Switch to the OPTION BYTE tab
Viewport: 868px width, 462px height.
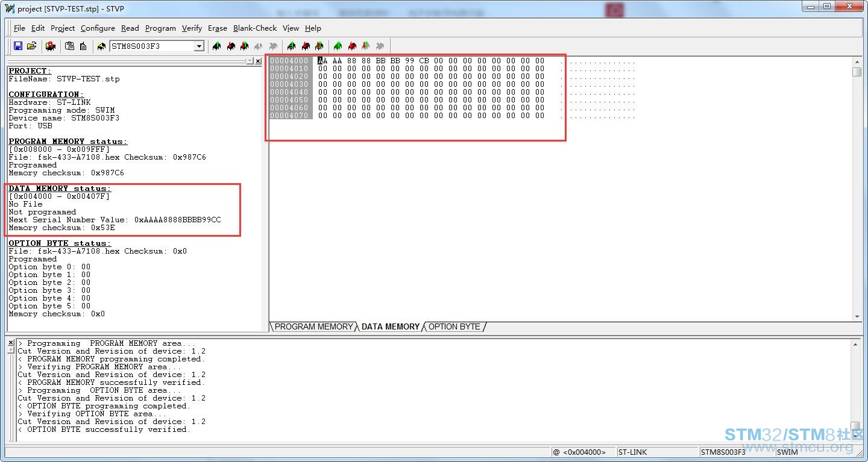[x=454, y=326]
